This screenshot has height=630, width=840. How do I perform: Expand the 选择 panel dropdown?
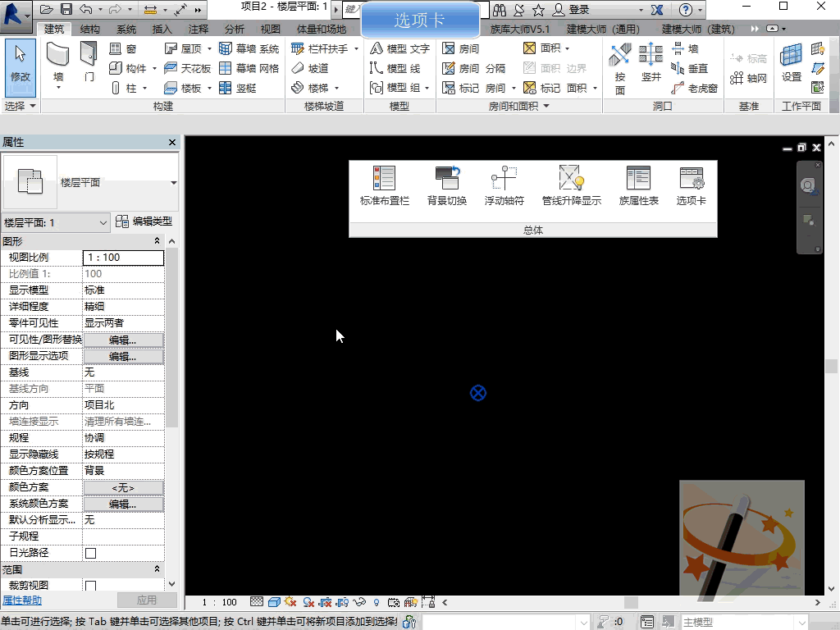tap(33, 106)
